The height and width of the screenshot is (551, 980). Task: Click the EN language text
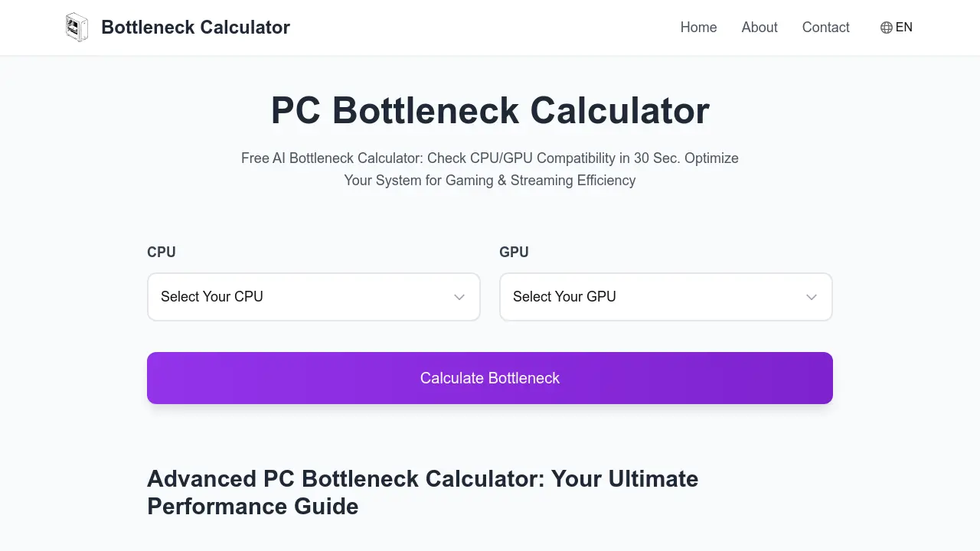tap(904, 28)
